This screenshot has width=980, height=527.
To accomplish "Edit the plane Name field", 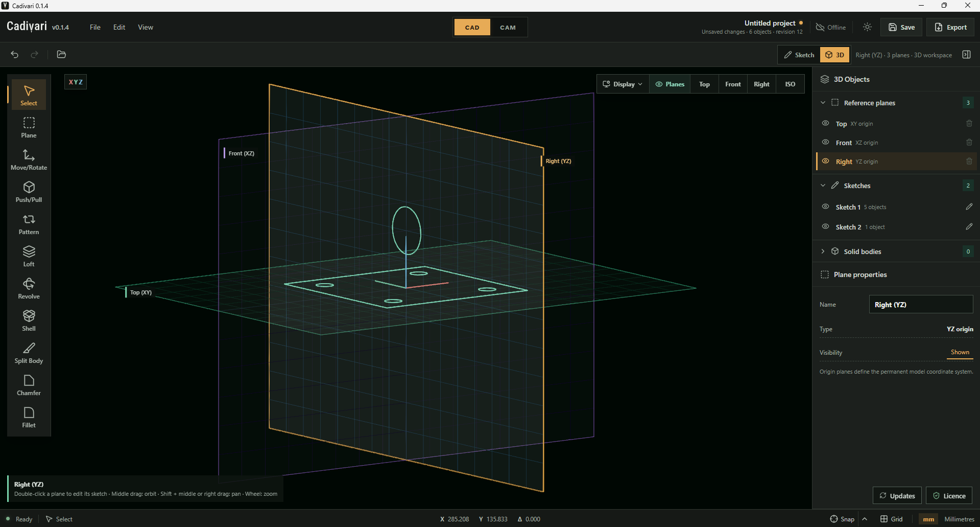I will pyautogui.click(x=921, y=305).
